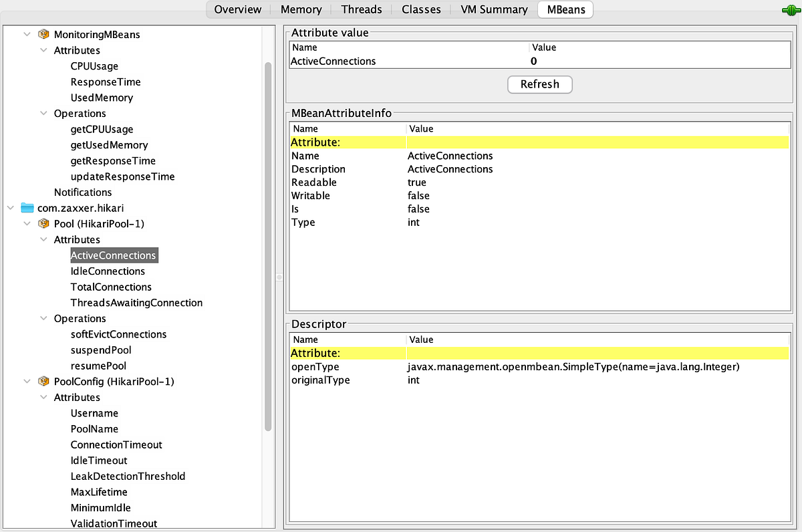Click the Refresh button
This screenshot has height=532, width=802.
[539, 84]
